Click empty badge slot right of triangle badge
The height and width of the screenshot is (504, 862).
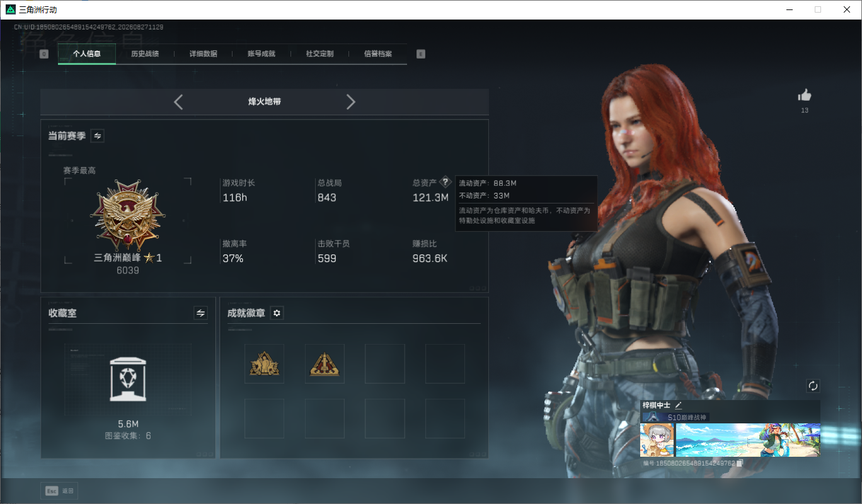(385, 364)
